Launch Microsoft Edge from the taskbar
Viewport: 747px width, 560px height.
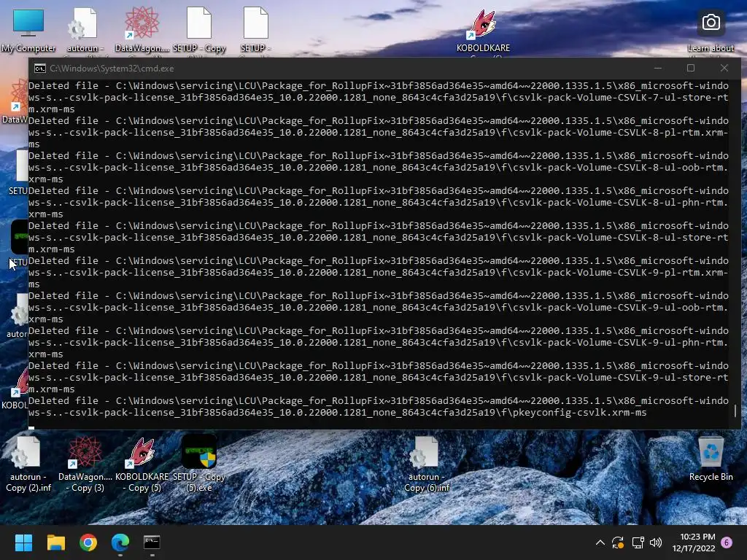pos(120,542)
